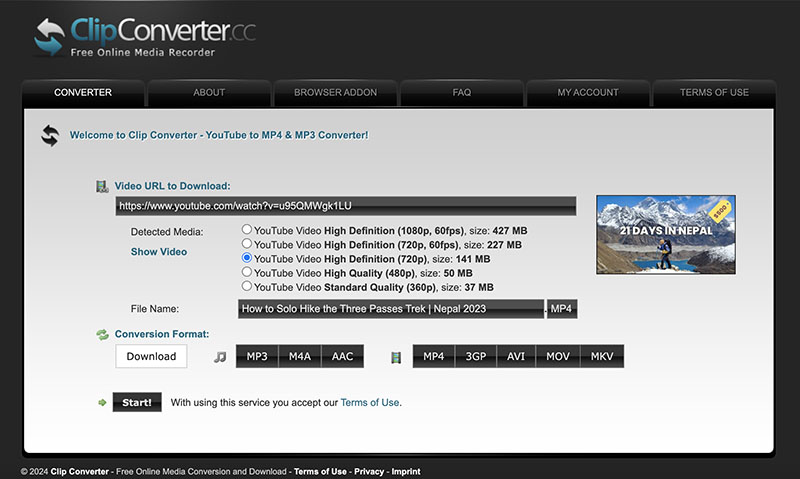Choose MP3 conversion format

pyautogui.click(x=257, y=356)
